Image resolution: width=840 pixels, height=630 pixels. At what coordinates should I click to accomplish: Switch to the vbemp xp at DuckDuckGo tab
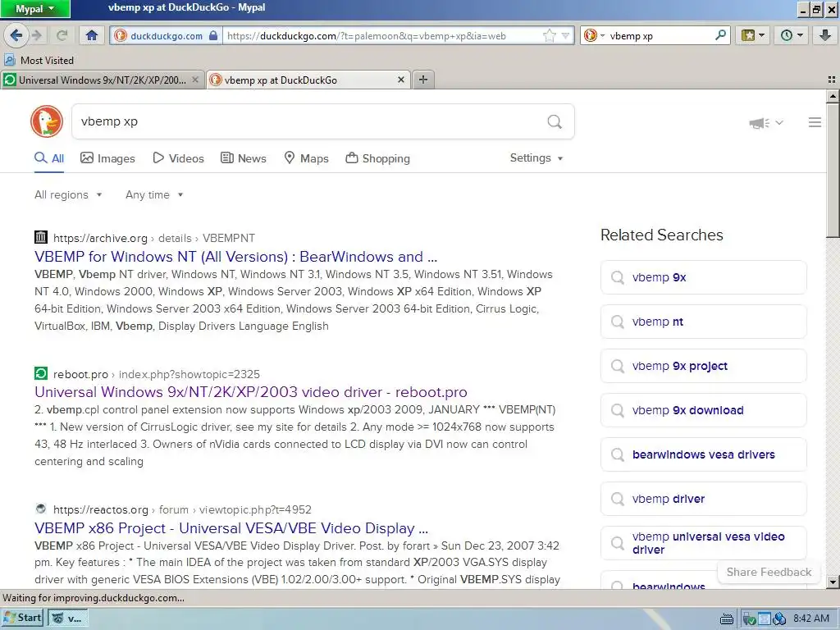(308, 80)
